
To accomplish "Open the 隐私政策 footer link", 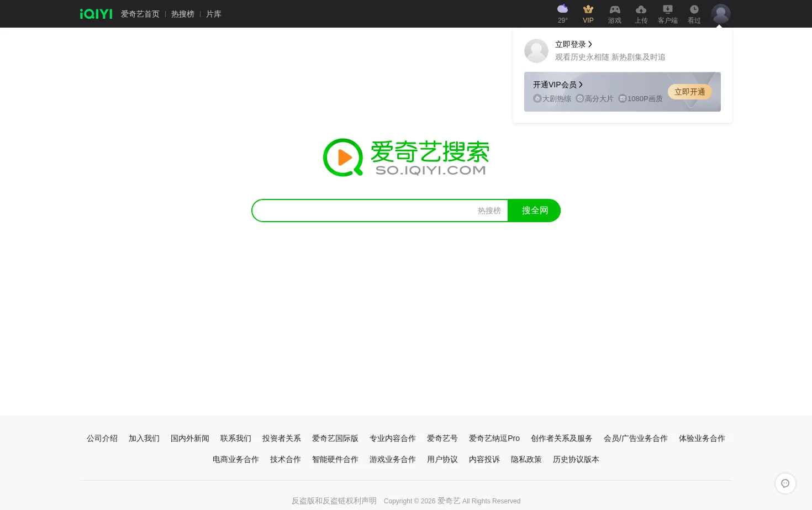I will [x=526, y=459].
